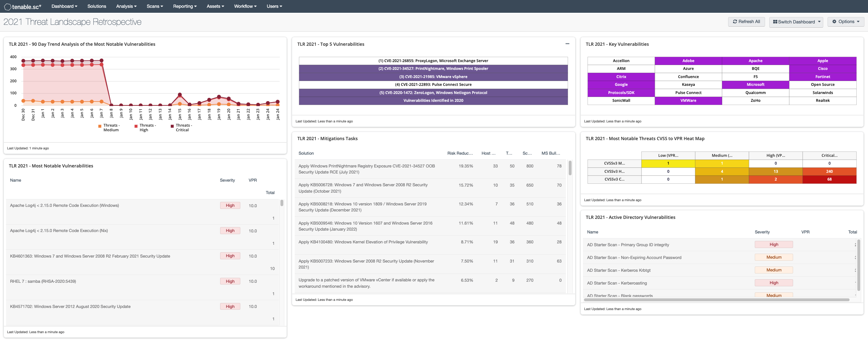Click the Google key vulnerability cell

click(x=621, y=84)
